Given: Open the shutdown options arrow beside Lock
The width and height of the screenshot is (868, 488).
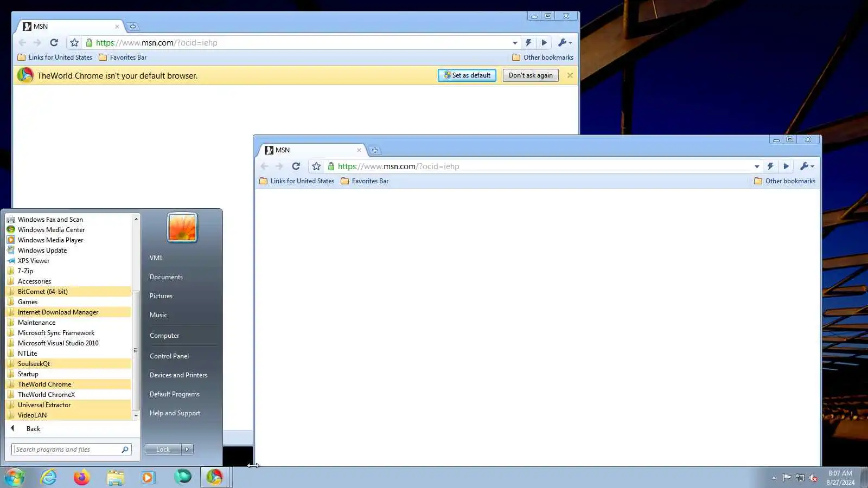Looking at the screenshot, I should click(x=187, y=450).
